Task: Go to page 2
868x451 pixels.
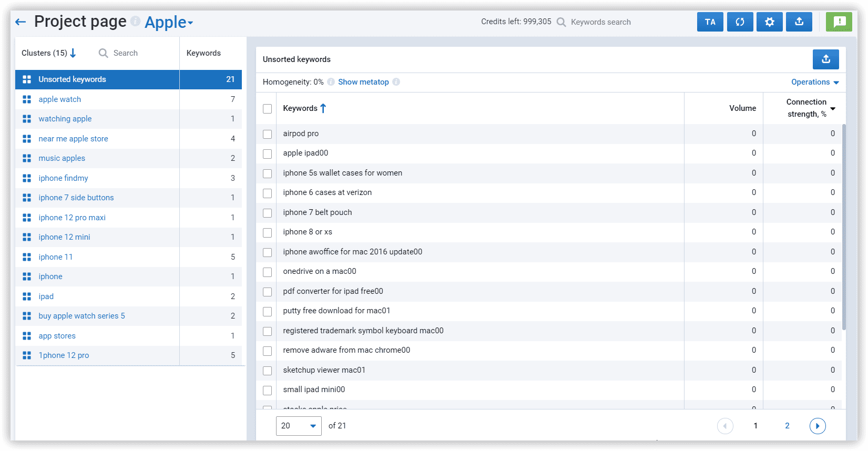Action: click(x=787, y=426)
